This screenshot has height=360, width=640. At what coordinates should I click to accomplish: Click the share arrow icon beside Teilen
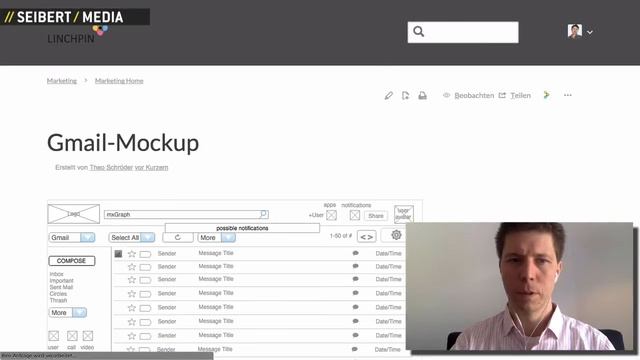click(502, 95)
